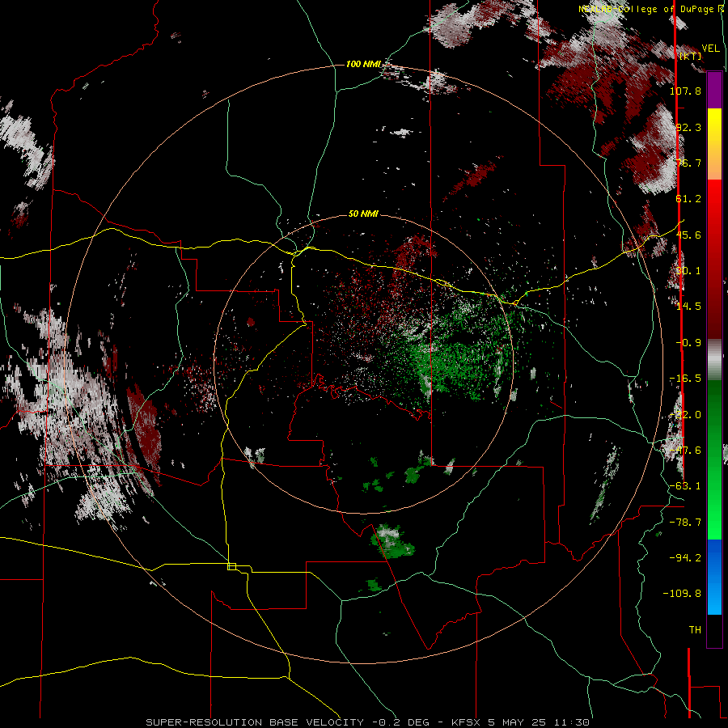Click the -109.8 scale value
The image size is (728, 728).
(683, 594)
